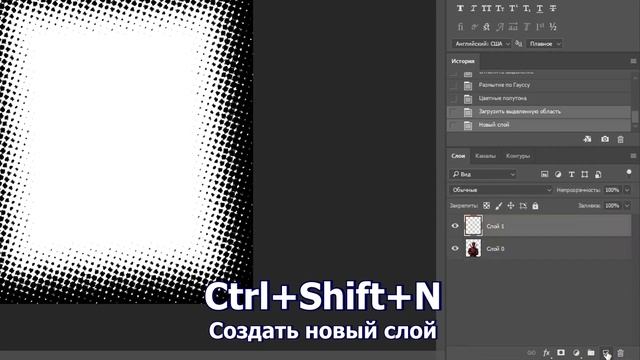
Task: Toggle OpenType standard ligatures (fi)
Action: (460, 27)
